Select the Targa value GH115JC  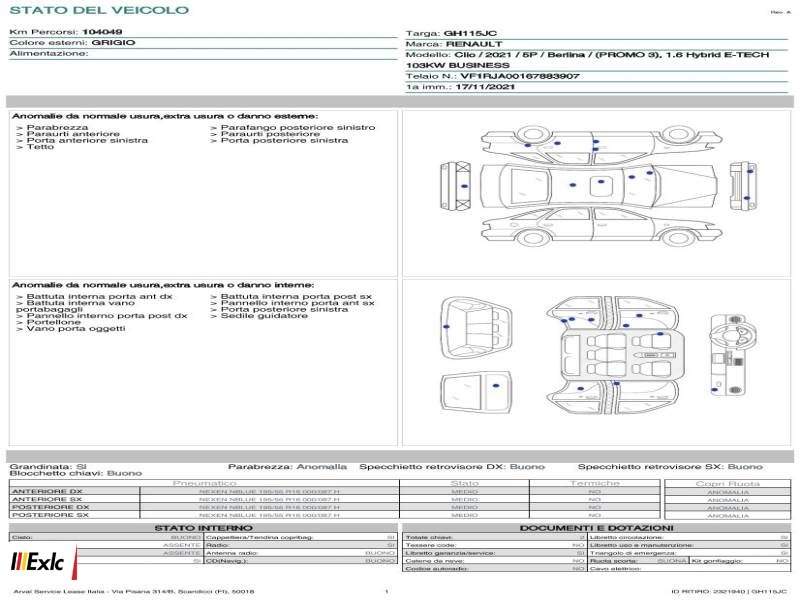point(470,33)
